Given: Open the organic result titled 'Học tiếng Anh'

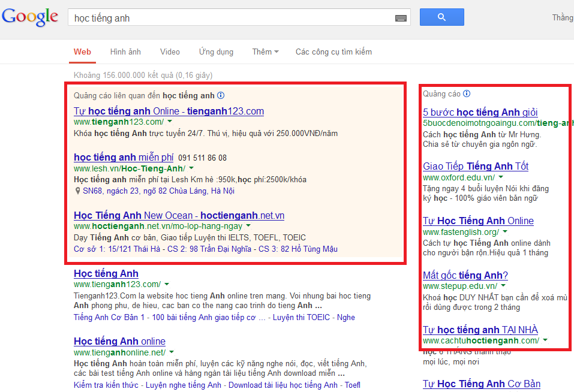Looking at the screenshot, I should 106,273.
